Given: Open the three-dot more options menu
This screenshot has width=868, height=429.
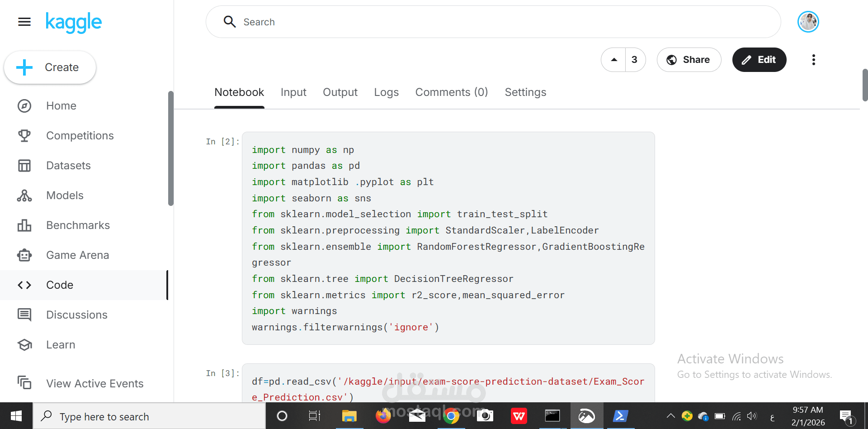Looking at the screenshot, I should coord(814,60).
